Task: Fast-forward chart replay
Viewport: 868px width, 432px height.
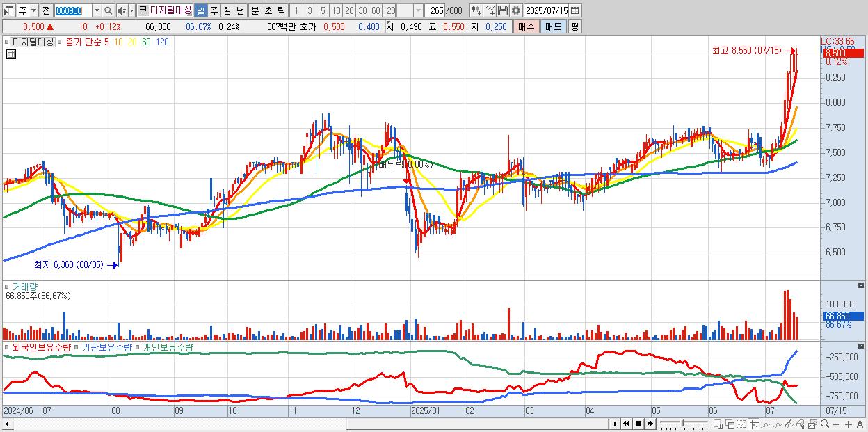Action: click(x=650, y=424)
